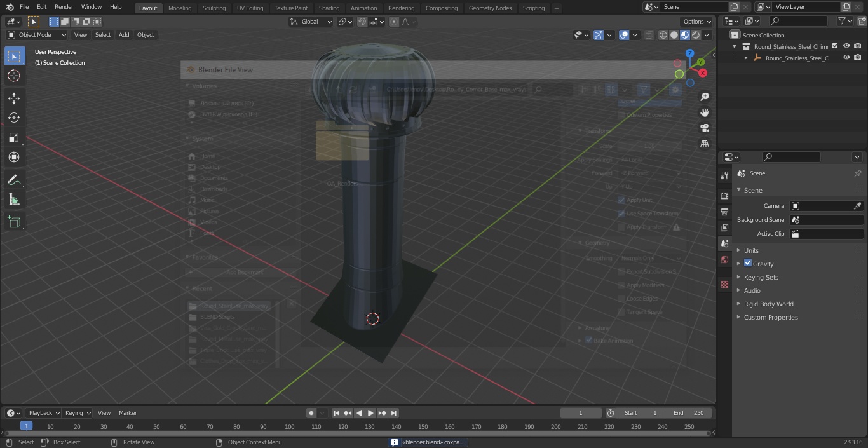Screen dimensions: 868x448
Task: Pick the Annotate tool
Action: click(14, 180)
